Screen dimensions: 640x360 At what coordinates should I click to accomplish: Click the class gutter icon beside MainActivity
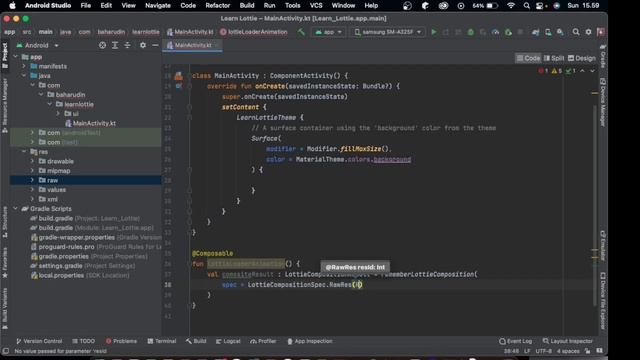coord(178,76)
